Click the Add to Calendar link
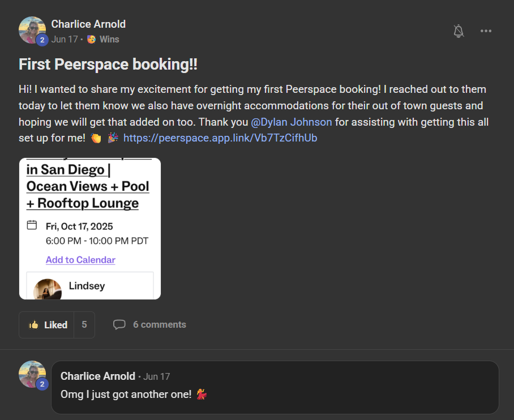This screenshot has width=514, height=420. tap(80, 259)
